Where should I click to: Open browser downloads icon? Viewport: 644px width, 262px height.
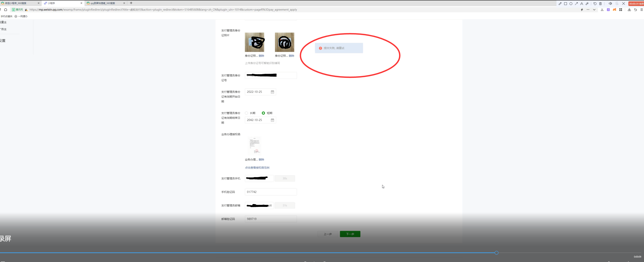click(x=629, y=9)
